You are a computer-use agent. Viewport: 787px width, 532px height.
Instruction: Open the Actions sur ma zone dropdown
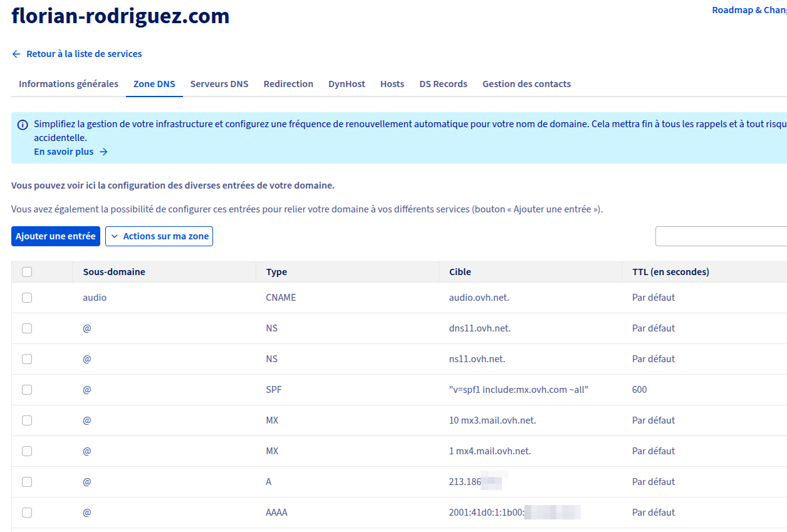pos(159,236)
